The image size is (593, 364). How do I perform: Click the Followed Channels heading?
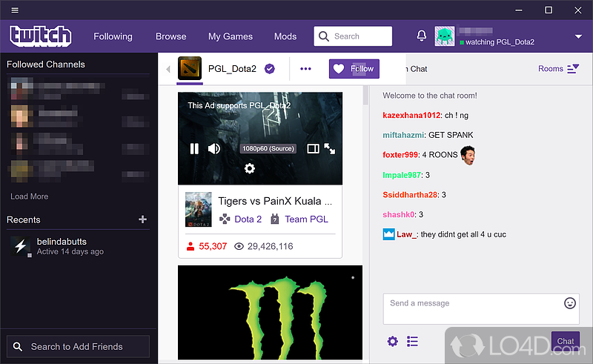click(x=46, y=64)
